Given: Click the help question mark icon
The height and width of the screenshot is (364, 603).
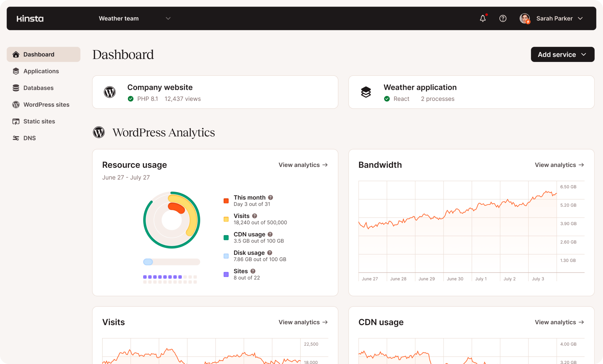Looking at the screenshot, I should (x=503, y=18).
